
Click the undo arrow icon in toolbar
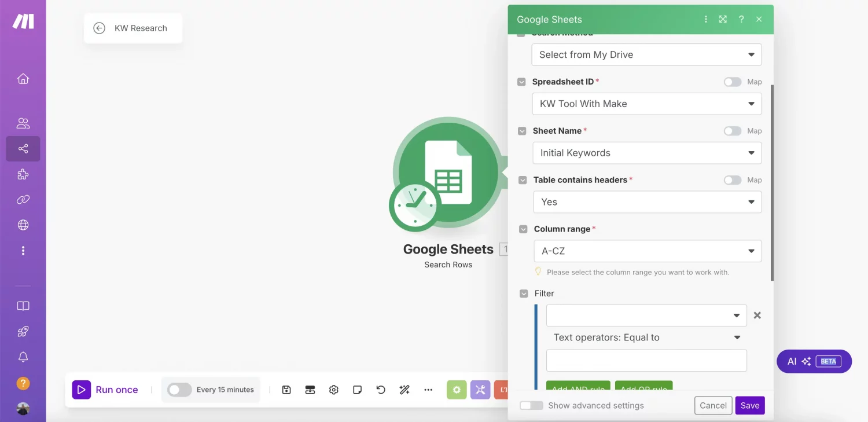pyautogui.click(x=381, y=390)
